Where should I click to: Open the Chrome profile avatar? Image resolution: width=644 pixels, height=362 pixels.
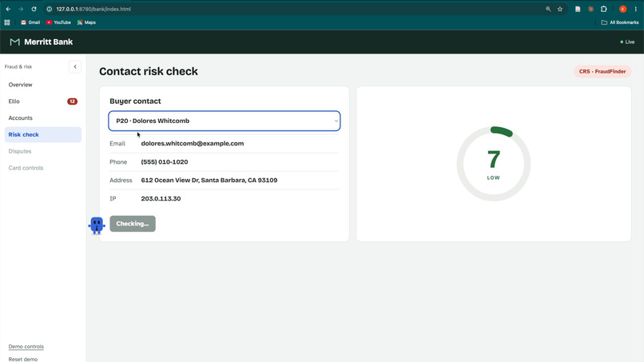(x=623, y=9)
